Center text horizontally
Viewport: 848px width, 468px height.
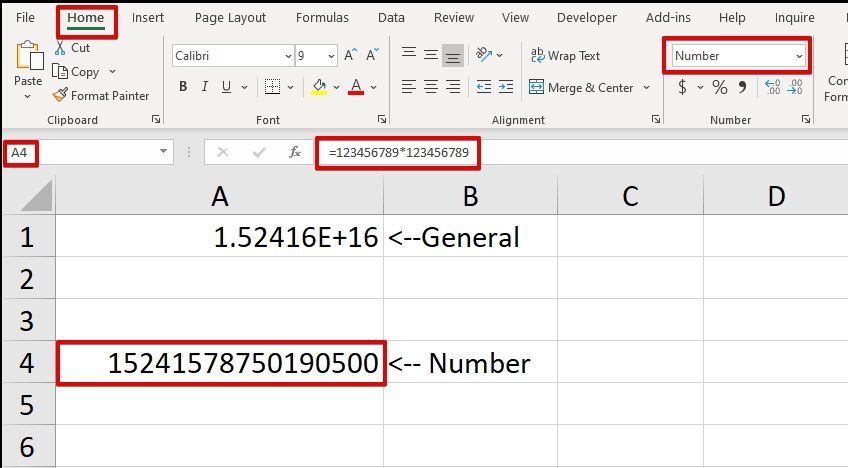[431, 87]
